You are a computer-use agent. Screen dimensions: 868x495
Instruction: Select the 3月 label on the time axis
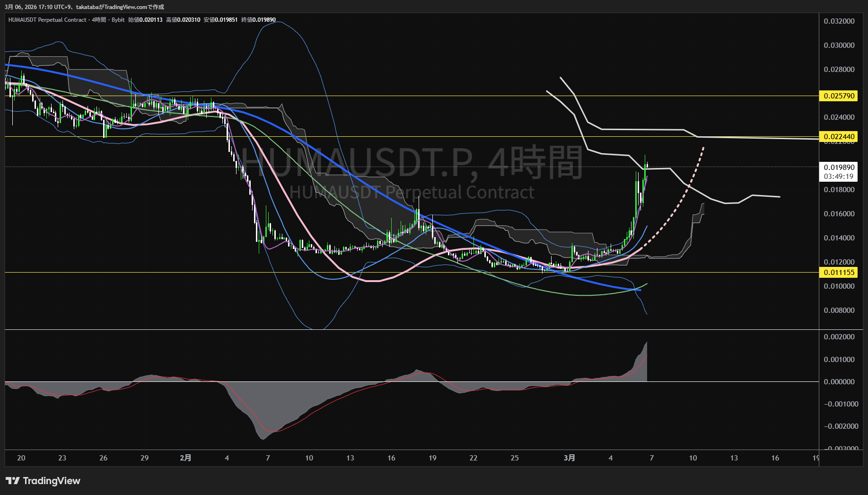coord(570,458)
